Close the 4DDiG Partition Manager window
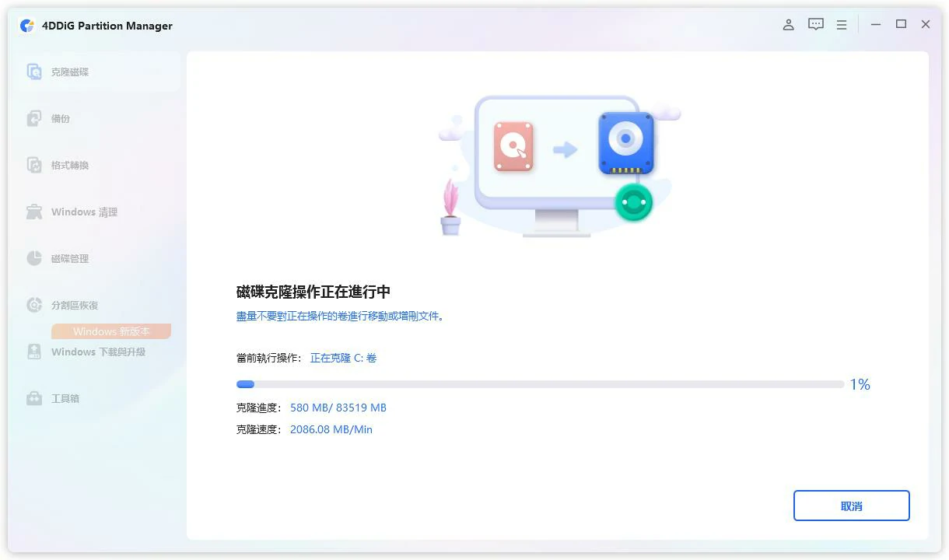Screen dimensions: 949x560 [926, 25]
